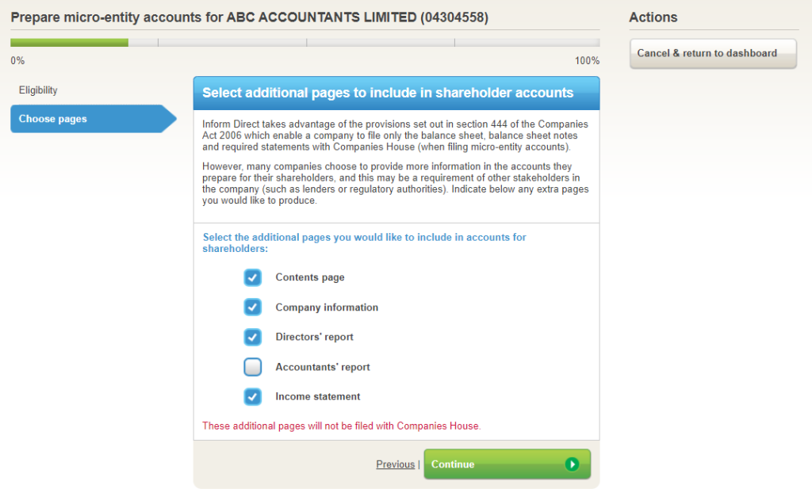The width and height of the screenshot is (812, 504).
Task: Select the Choose pages sidebar step
Action: [x=53, y=119]
